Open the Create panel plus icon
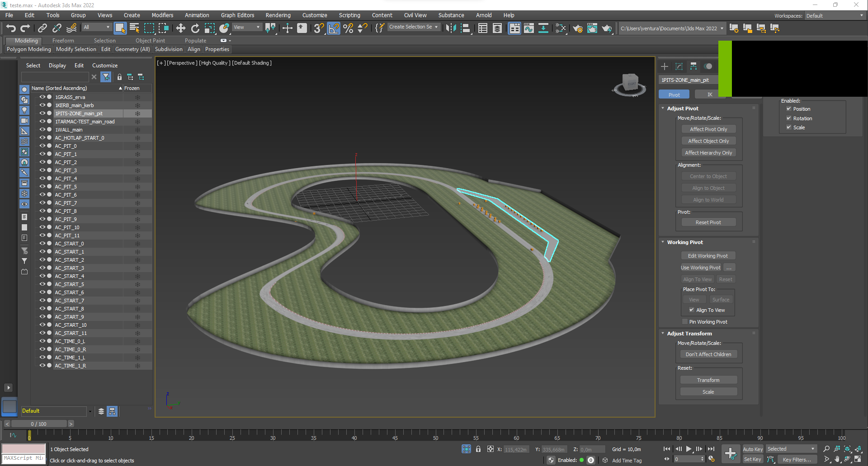The image size is (868, 466). pos(665,66)
